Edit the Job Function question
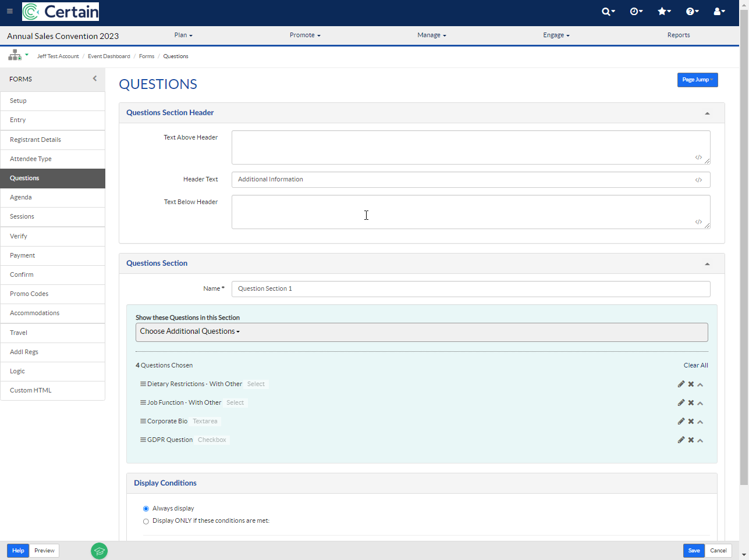 pyautogui.click(x=681, y=402)
